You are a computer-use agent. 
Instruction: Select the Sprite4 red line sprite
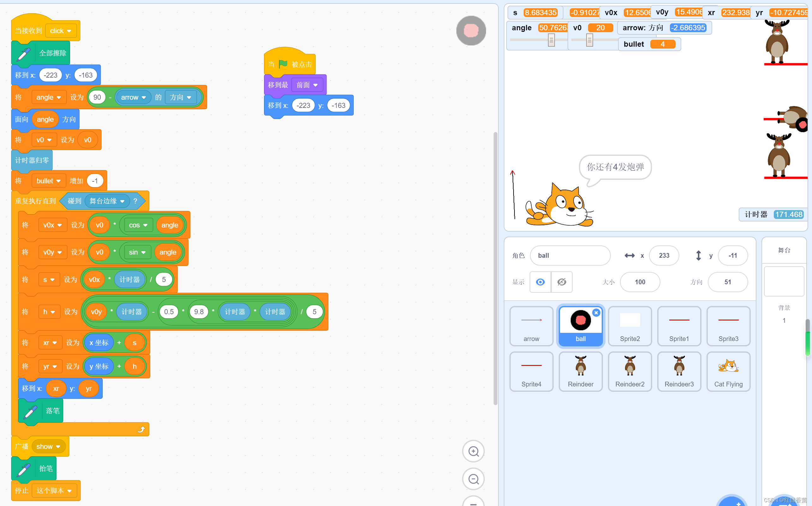pos(531,371)
